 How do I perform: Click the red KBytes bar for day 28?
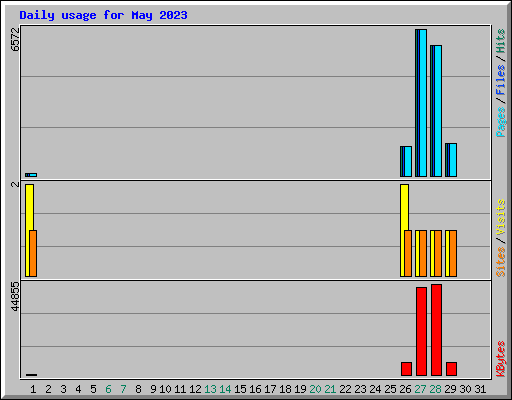(x=436, y=330)
